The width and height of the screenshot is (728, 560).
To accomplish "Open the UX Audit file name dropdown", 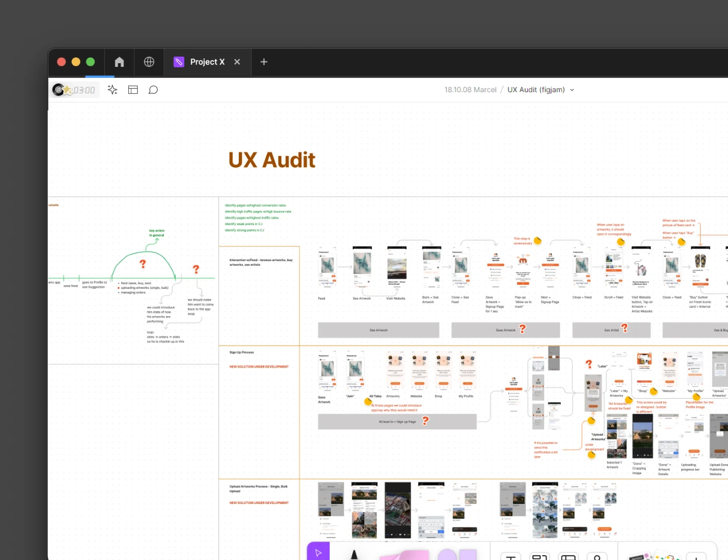I will point(571,90).
